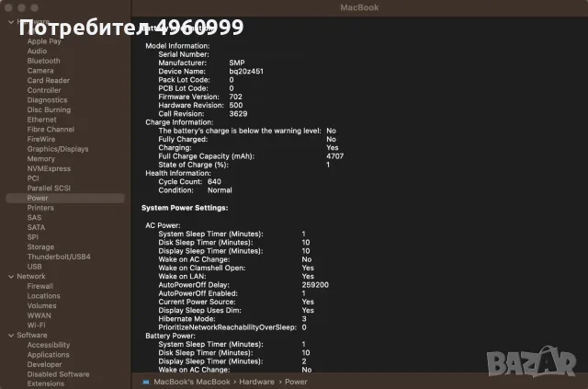Select SATA in the sidebar
The image size is (588, 389).
click(x=36, y=227)
